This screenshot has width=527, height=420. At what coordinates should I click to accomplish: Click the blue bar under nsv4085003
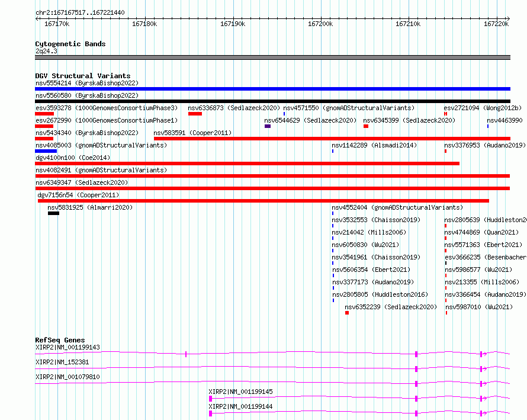click(46, 151)
